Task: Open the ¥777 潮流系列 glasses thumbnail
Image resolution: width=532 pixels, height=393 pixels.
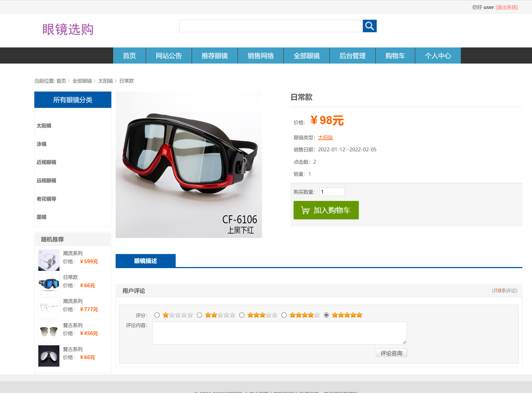Action: pos(49,308)
